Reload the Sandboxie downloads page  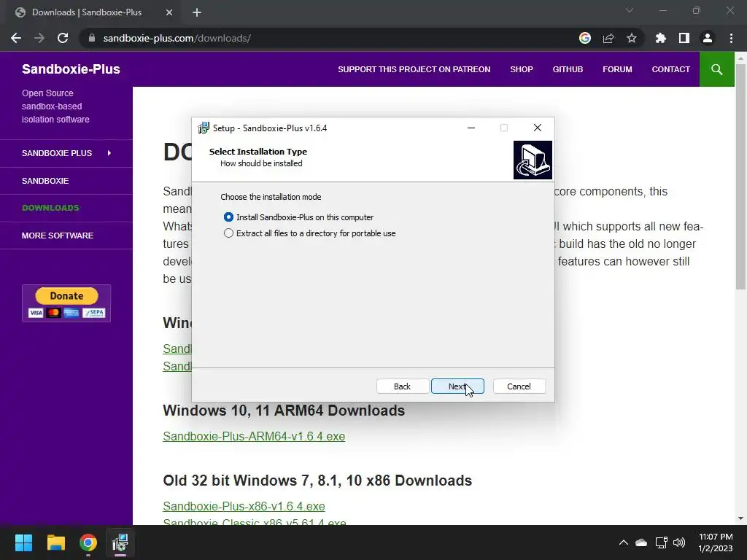pos(63,38)
